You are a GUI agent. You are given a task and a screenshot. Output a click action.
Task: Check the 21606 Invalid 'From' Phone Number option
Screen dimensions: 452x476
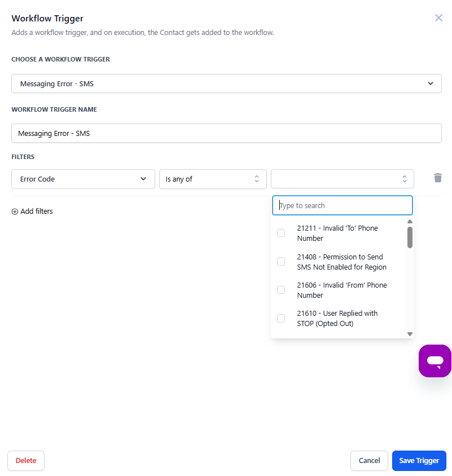pos(280,289)
